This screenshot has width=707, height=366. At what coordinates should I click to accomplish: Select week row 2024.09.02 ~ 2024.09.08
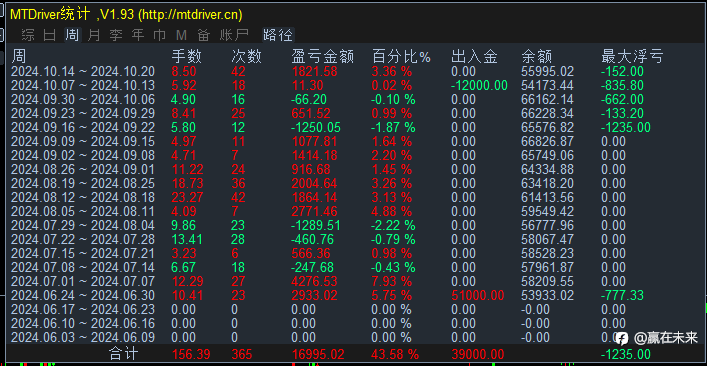coord(354,156)
